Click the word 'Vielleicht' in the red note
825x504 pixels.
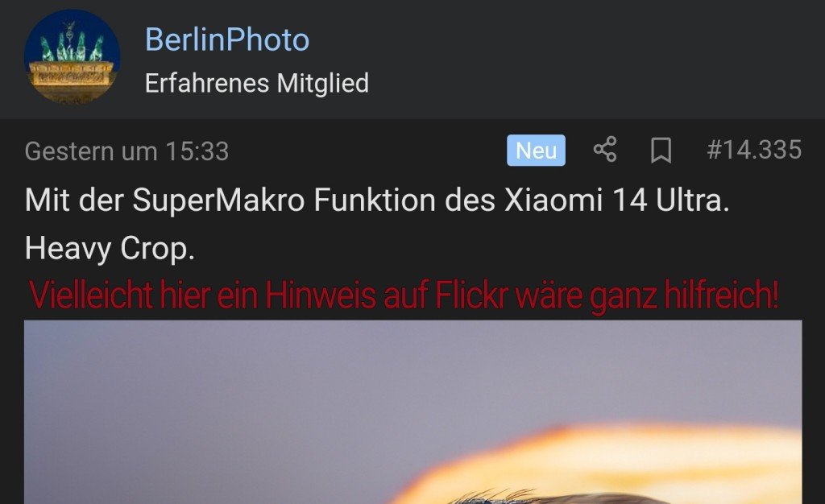(x=90, y=295)
